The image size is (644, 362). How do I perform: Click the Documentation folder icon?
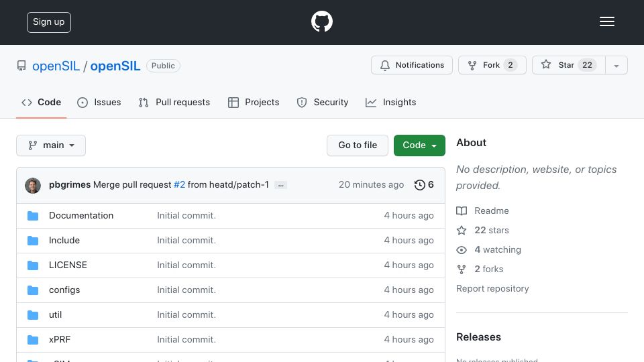[33, 216]
